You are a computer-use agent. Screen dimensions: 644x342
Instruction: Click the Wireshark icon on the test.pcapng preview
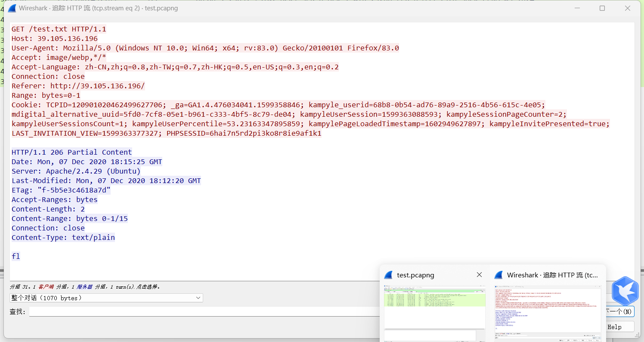point(389,275)
